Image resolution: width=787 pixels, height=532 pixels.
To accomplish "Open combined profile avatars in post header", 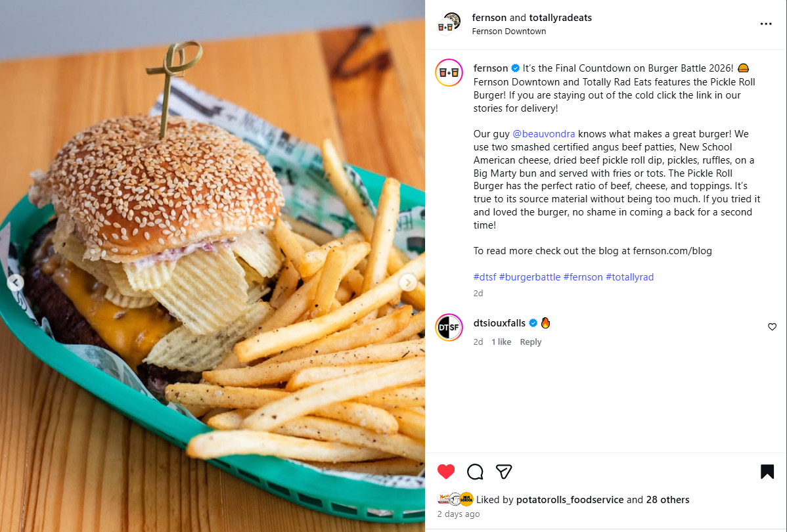I will [x=449, y=24].
